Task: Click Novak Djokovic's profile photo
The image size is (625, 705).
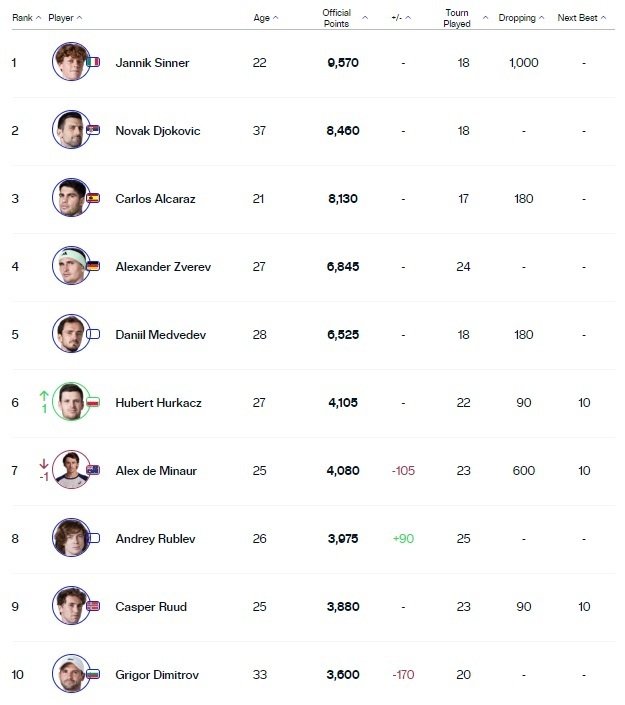Action: (x=70, y=131)
